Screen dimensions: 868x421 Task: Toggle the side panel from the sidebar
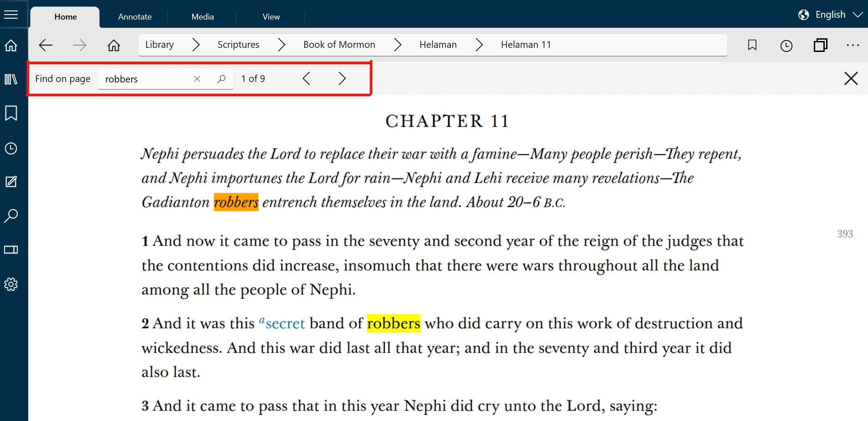click(11, 250)
